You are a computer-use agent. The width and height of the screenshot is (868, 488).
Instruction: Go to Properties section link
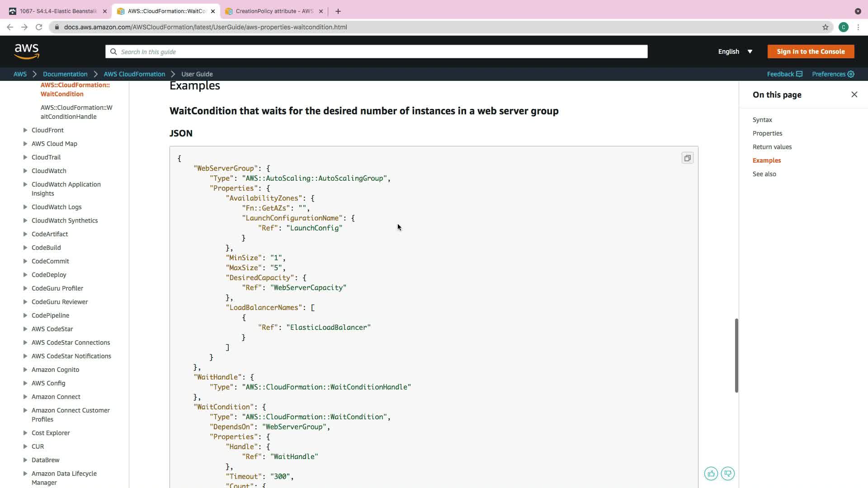click(767, 133)
